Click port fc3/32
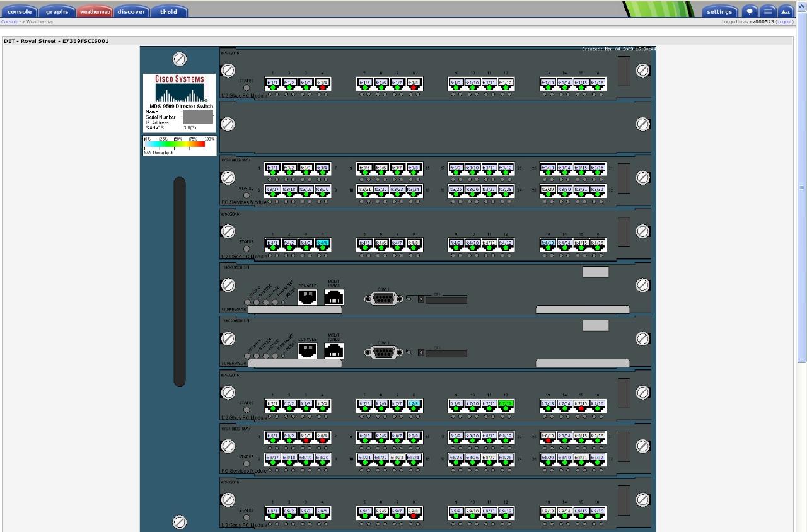 [597, 190]
